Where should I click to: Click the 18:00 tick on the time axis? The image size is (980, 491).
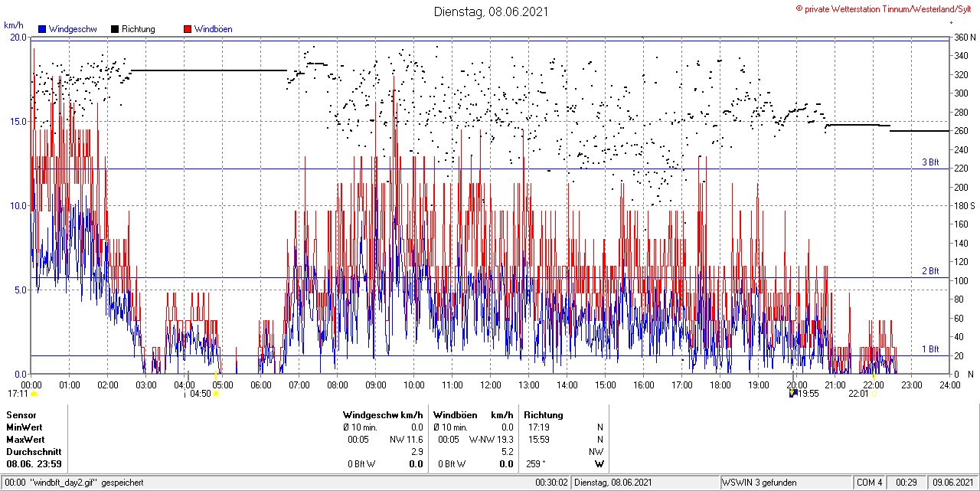click(x=720, y=385)
